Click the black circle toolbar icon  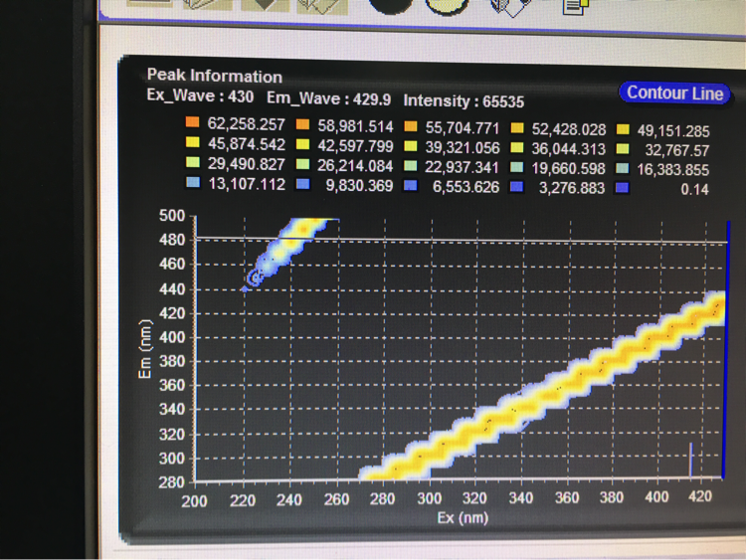tap(391, 5)
